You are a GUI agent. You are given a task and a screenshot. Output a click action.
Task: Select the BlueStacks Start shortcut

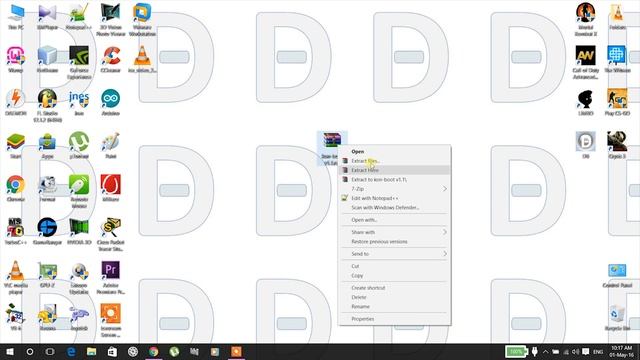coord(16,146)
